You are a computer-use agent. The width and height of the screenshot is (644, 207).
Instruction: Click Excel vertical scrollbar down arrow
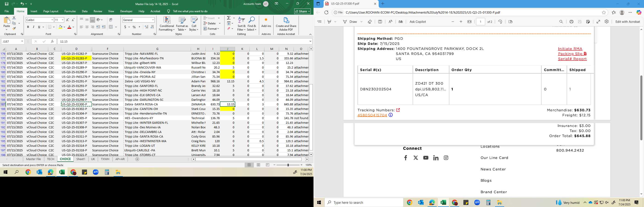click(311, 154)
